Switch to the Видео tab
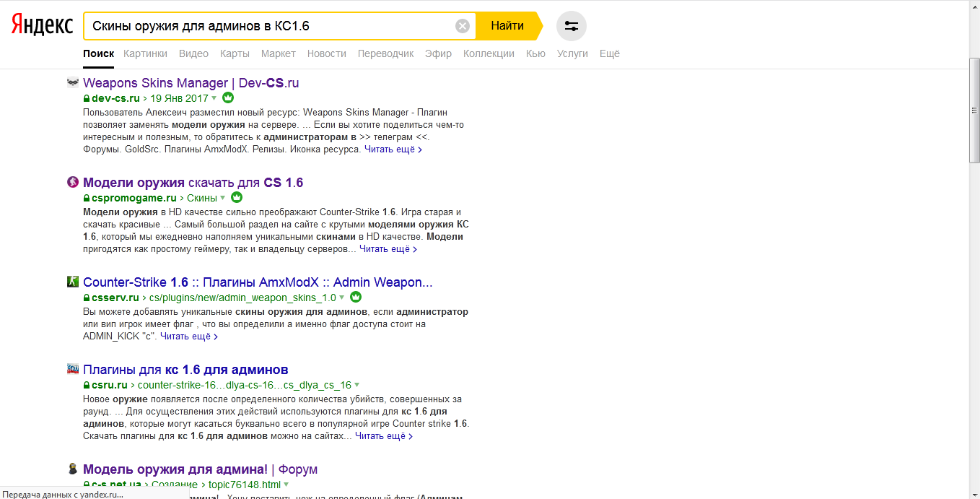Viewport: 980px width, 499px height. tap(193, 53)
